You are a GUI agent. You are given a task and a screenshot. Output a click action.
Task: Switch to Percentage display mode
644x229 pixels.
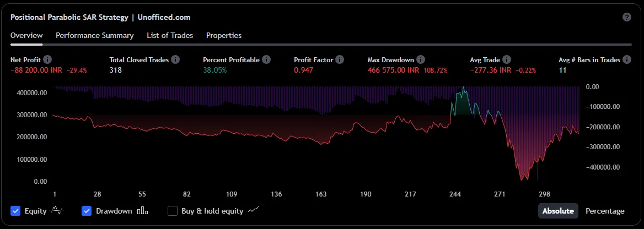[x=605, y=211]
